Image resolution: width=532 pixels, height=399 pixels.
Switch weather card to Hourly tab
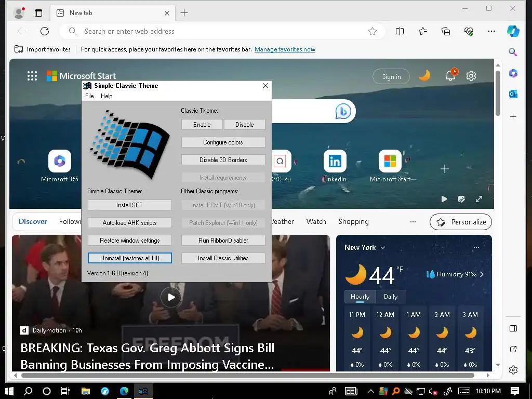pos(360,297)
